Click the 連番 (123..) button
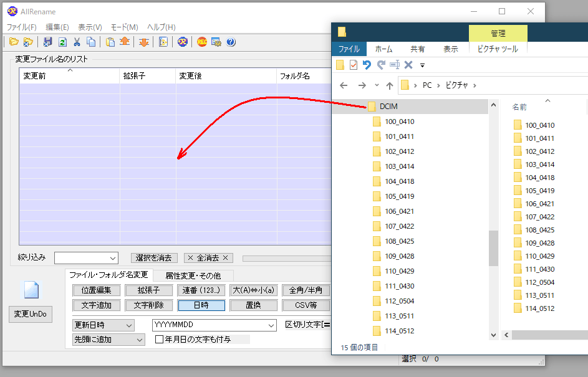Viewport: 588px width, 377px height. click(x=201, y=290)
